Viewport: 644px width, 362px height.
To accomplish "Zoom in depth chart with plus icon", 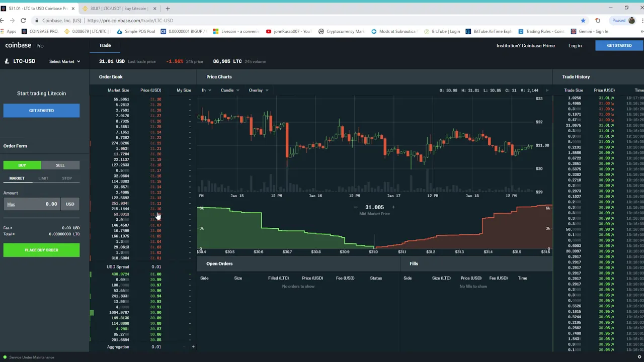I will click(x=393, y=207).
